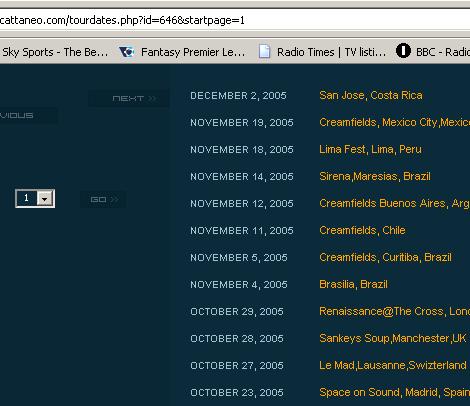
Task: Open the Le Mad, Lausanne, Switzerland link
Action: [393, 365]
